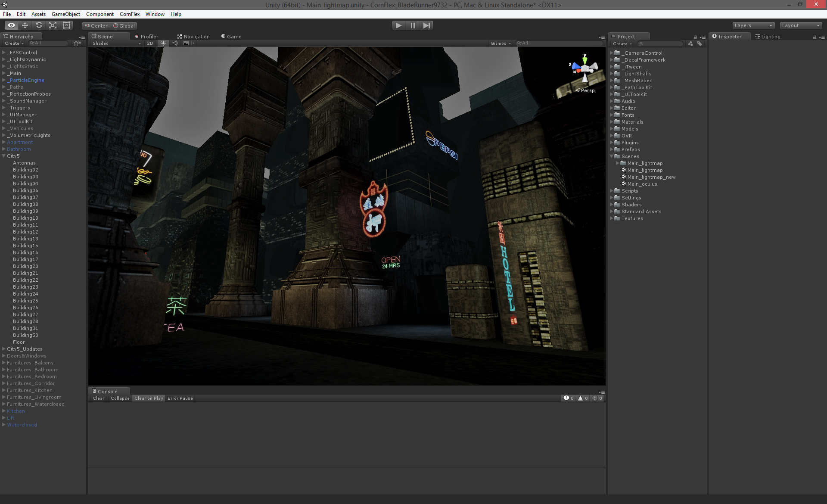Toggle Persp projection label
This screenshot has height=504, width=827.
point(585,90)
